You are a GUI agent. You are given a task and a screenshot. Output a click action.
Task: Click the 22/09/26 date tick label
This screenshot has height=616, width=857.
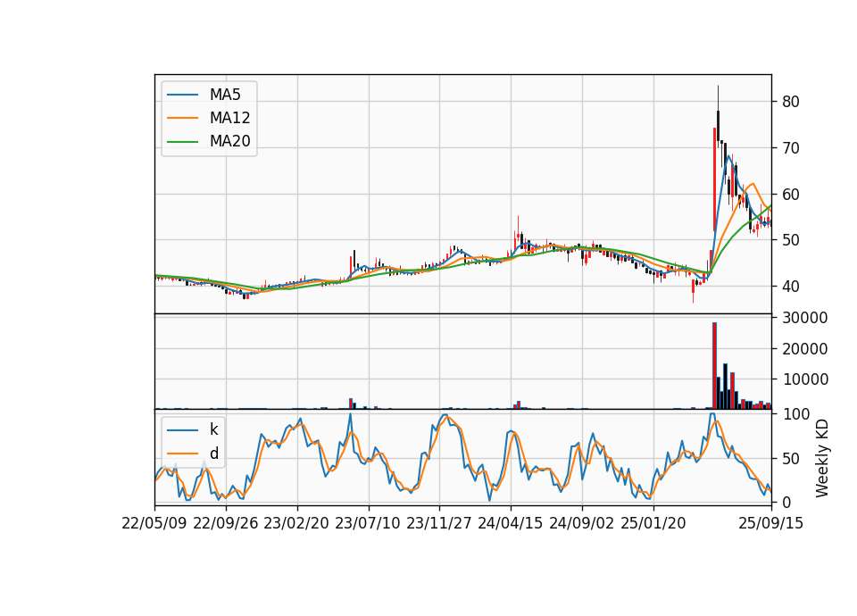pos(226,523)
